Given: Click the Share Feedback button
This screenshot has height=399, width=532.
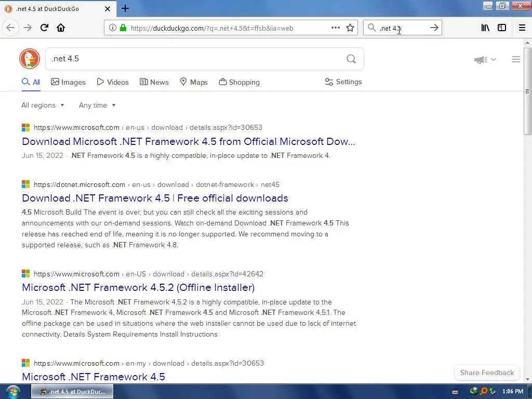Looking at the screenshot, I should [x=487, y=373].
